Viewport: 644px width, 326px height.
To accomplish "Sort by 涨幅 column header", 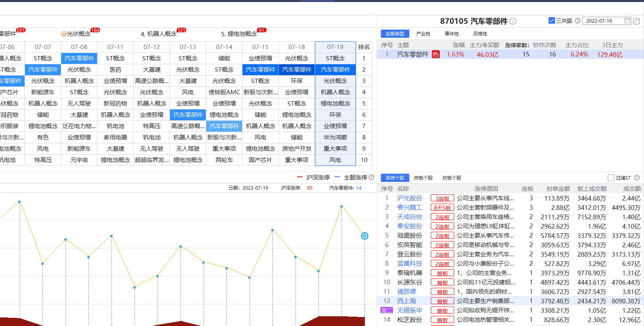I will pyautogui.click(x=459, y=45).
